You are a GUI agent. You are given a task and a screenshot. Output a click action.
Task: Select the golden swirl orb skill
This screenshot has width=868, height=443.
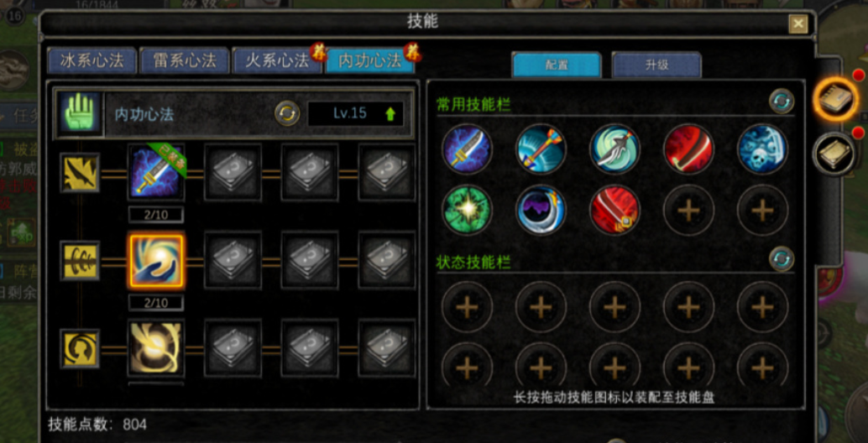pyautogui.click(x=156, y=348)
